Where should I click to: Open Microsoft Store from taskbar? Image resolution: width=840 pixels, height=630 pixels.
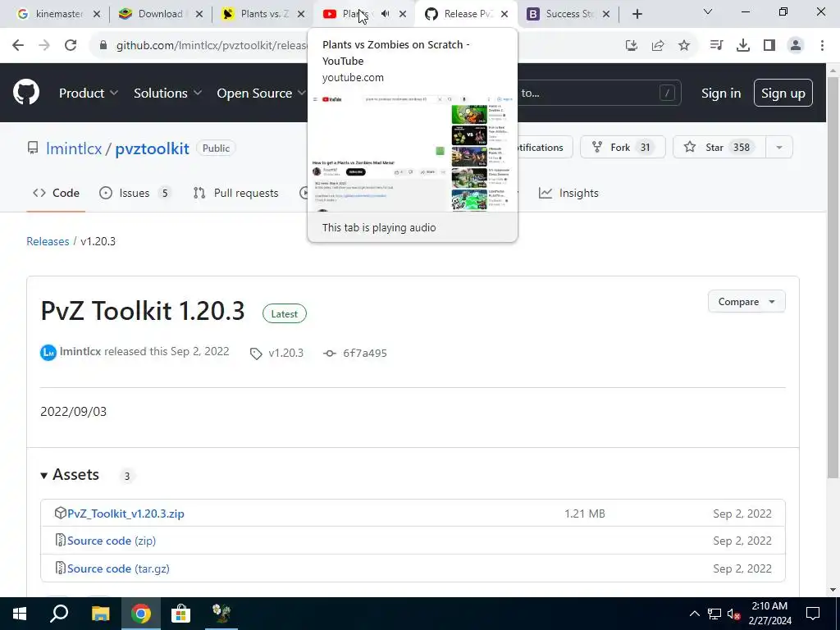click(x=180, y=614)
